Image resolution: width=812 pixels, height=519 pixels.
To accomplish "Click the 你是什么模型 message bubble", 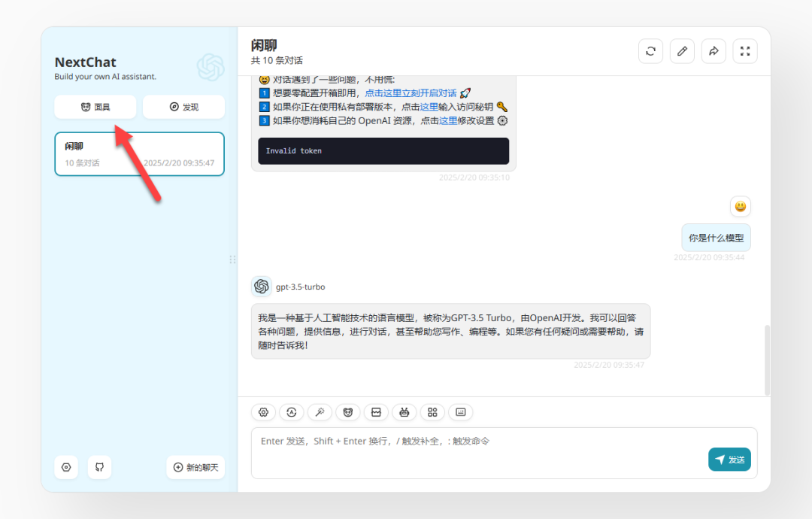I will (717, 238).
